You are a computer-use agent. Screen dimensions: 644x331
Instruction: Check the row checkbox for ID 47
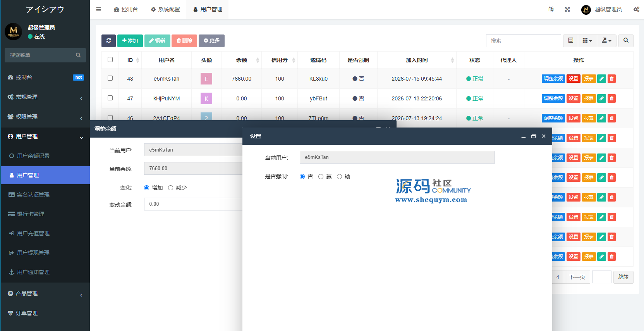(x=110, y=98)
